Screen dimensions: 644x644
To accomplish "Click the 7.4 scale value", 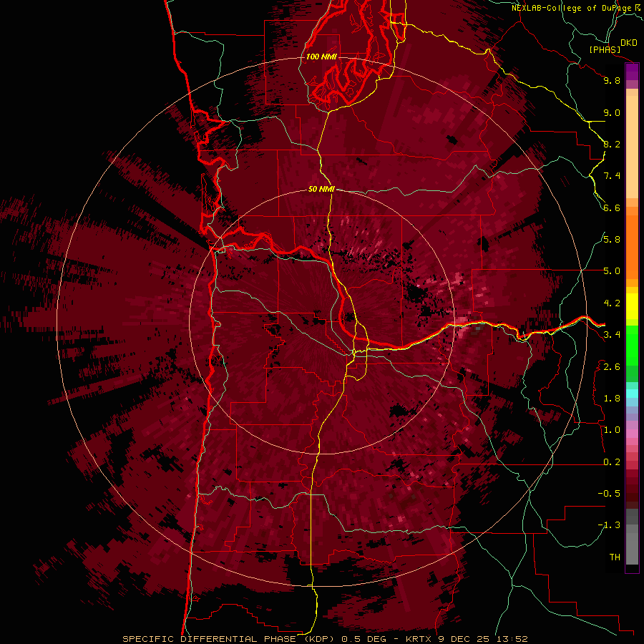I will pos(612,176).
